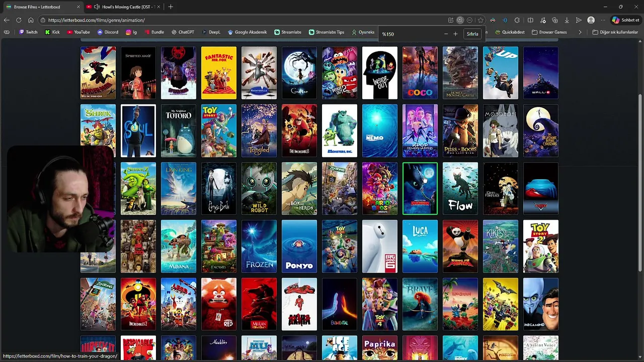Open the Downloads arrow icon
This screenshot has width=644, height=362.
[567, 20]
